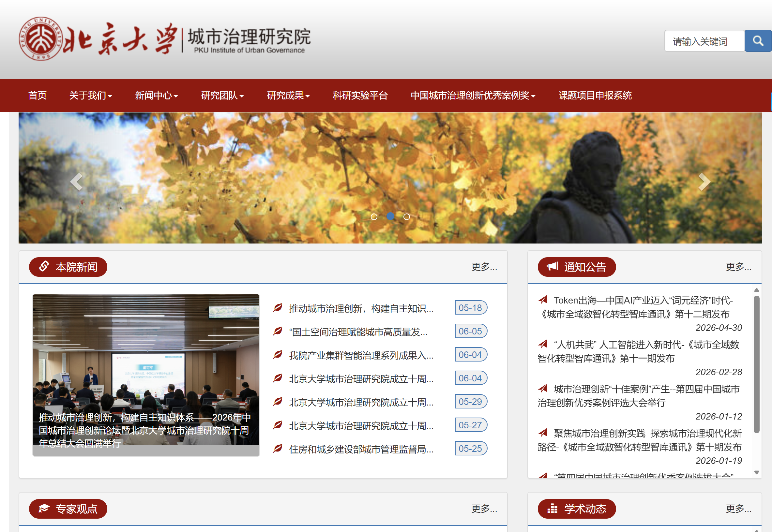This screenshot has width=772, height=532.
Task: Open the 科研实验平台 menu item
Action: (x=360, y=96)
